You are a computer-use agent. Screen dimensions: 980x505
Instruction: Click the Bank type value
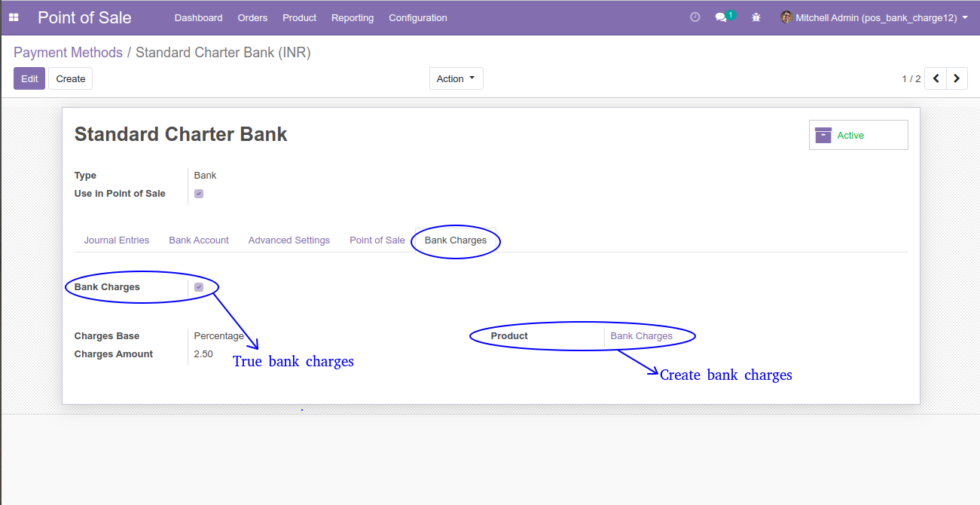pyautogui.click(x=205, y=176)
